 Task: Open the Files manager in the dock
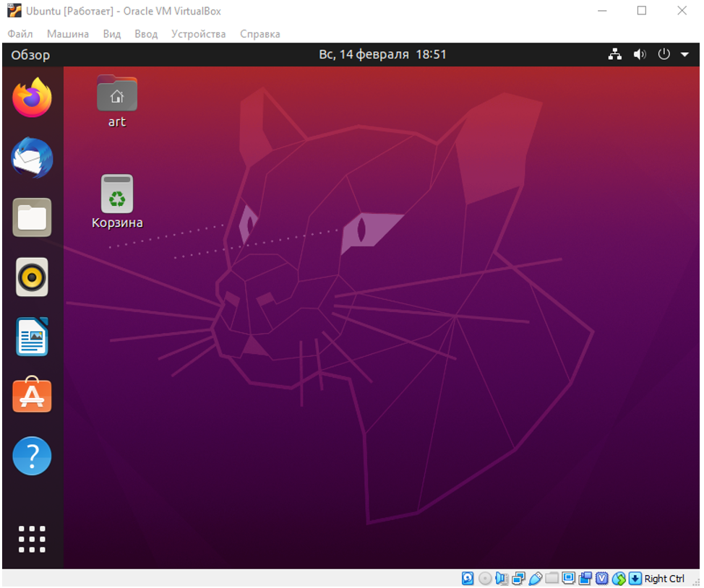[32, 217]
